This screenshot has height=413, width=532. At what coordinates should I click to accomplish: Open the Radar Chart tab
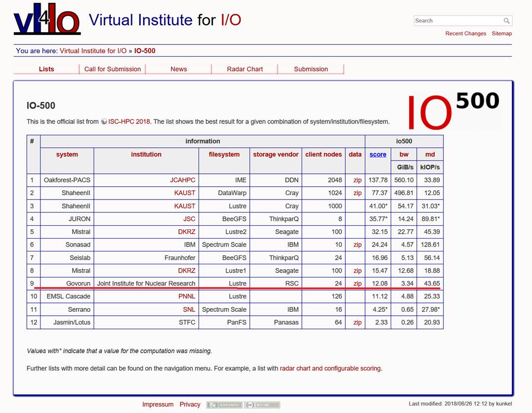(245, 69)
